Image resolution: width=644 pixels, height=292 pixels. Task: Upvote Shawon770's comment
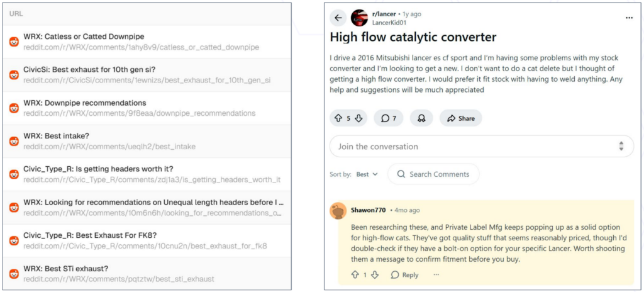(x=355, y=275)
